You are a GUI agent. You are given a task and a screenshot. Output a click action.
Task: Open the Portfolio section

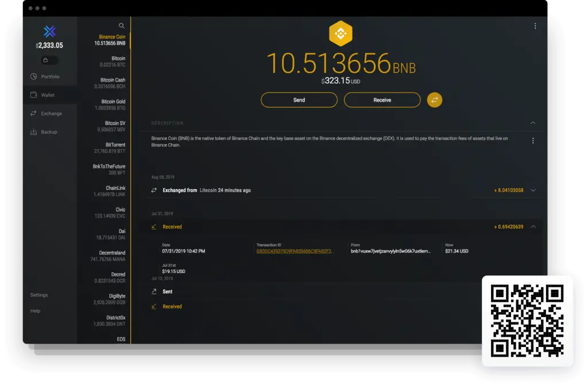(x=50, y=76)
